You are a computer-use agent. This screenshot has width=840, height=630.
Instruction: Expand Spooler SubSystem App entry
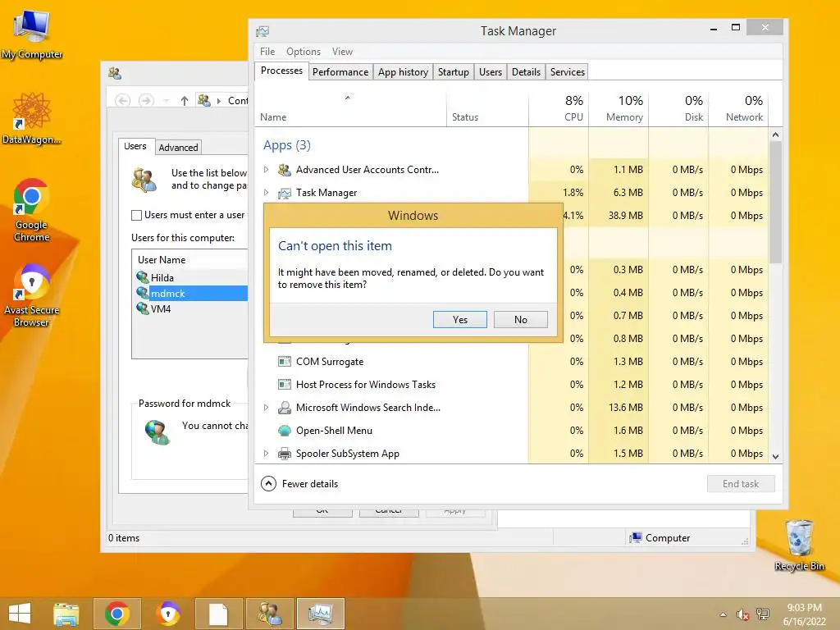tap(267, 453)
